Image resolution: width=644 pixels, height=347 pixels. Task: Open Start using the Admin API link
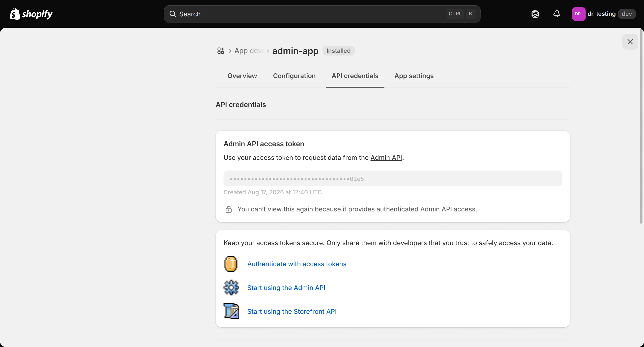coord(286,288)
